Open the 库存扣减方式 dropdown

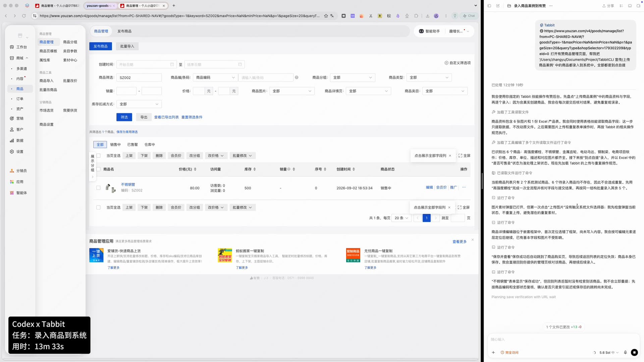139,104
